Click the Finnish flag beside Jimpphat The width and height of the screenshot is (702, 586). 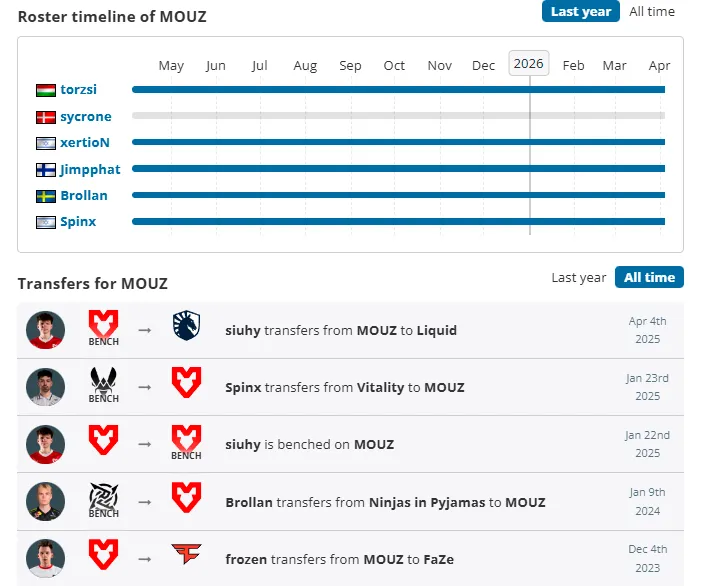[46, 170]
